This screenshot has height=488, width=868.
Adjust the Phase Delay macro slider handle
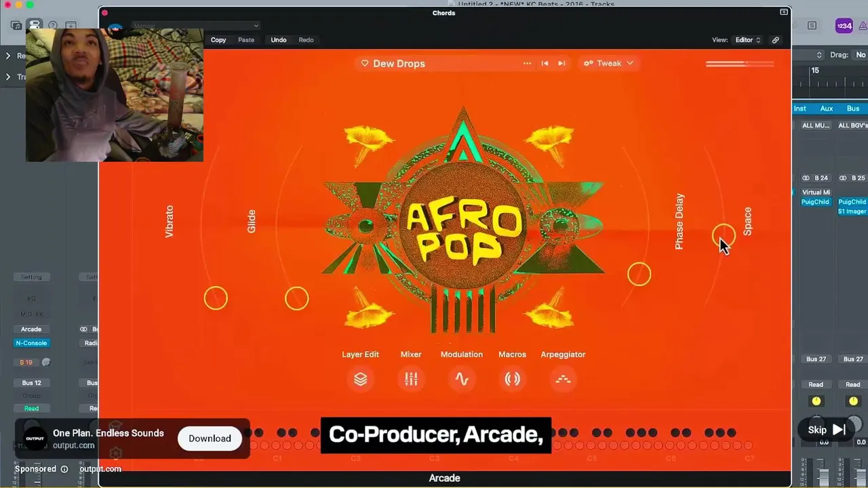(x=639, y=274)
